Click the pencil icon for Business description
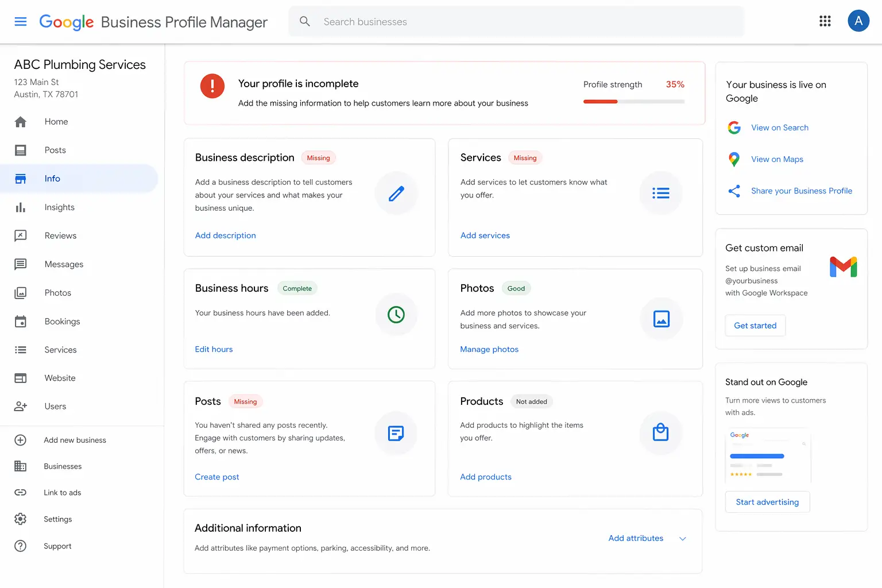This screenshot has width=882, height=588. pos(396,194)
